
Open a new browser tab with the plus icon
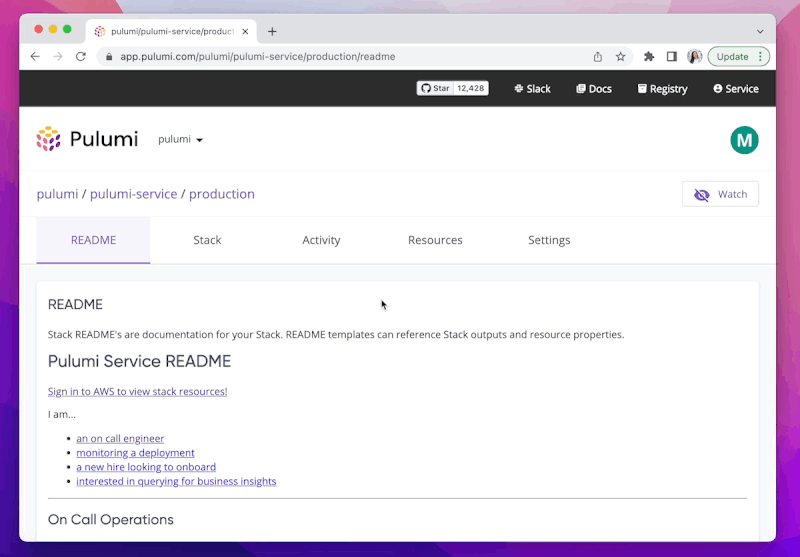pyautogui.click(x=272, y=32)
